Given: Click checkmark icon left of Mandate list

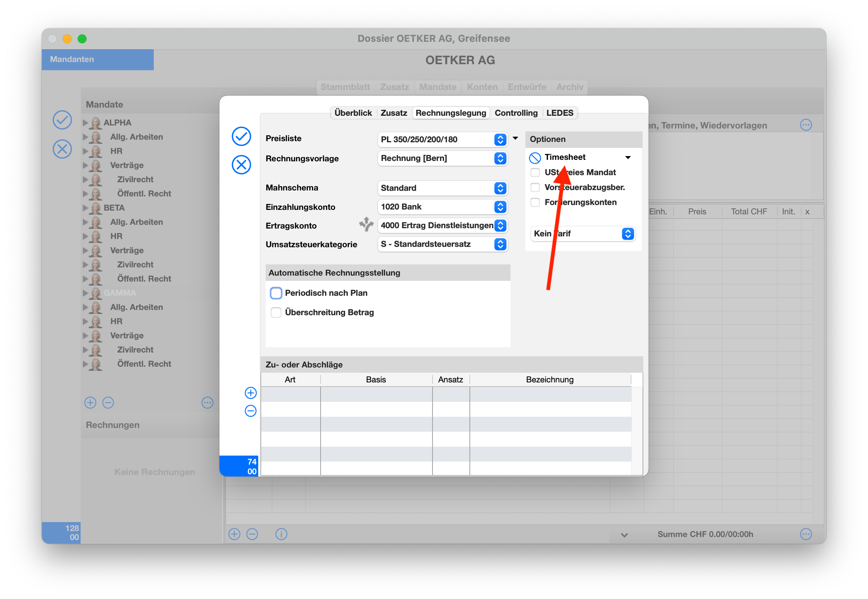Looking at the screenshot, I should [x=62, y=120].
